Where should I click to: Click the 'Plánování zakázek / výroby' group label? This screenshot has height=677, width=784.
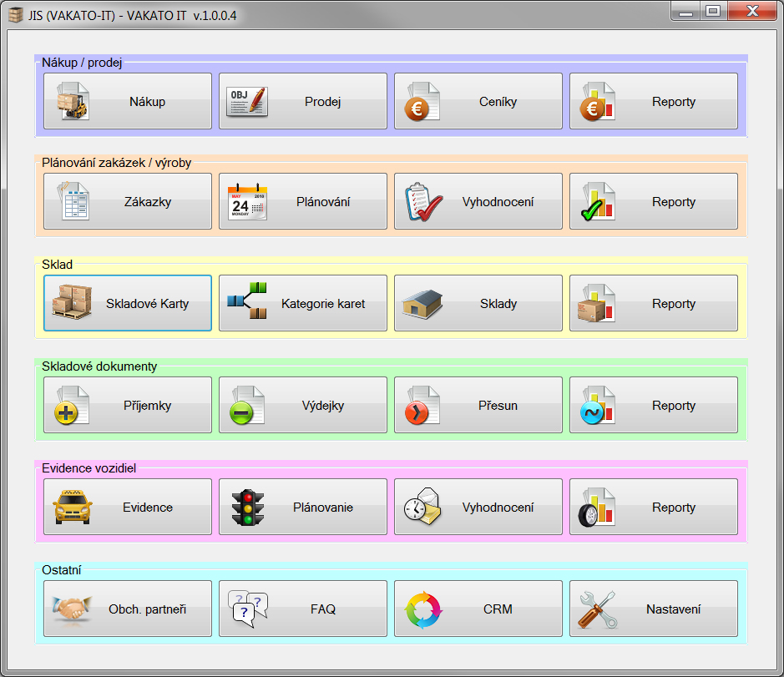(117, 163)
